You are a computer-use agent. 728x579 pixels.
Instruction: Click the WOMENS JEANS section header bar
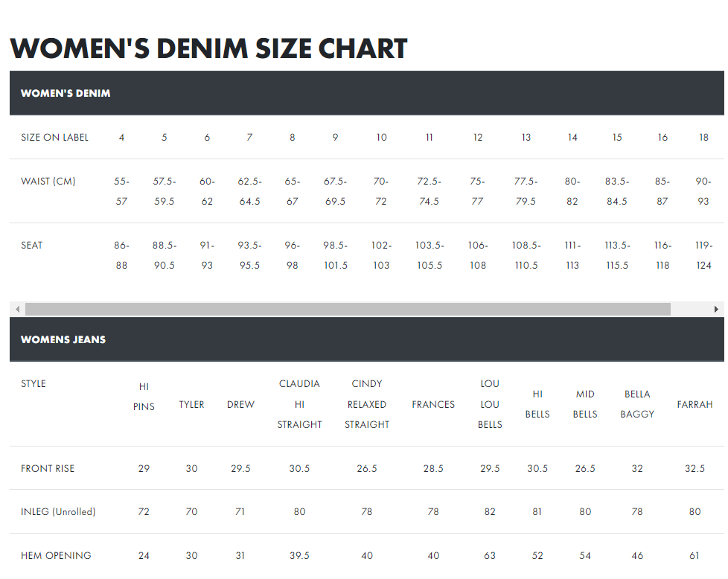366,339
